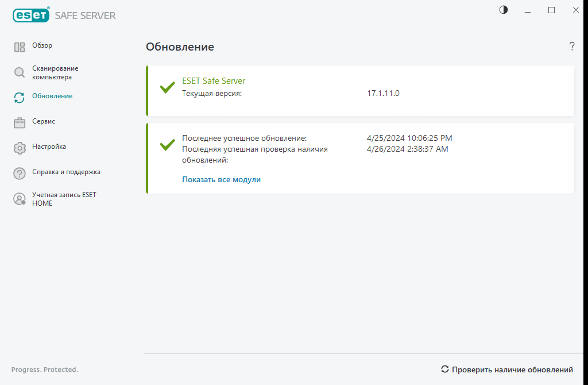588x385 pixels.
Task: Click the ESET Safe Server product title
Action: pyautogui.click(x=214, y=81)
